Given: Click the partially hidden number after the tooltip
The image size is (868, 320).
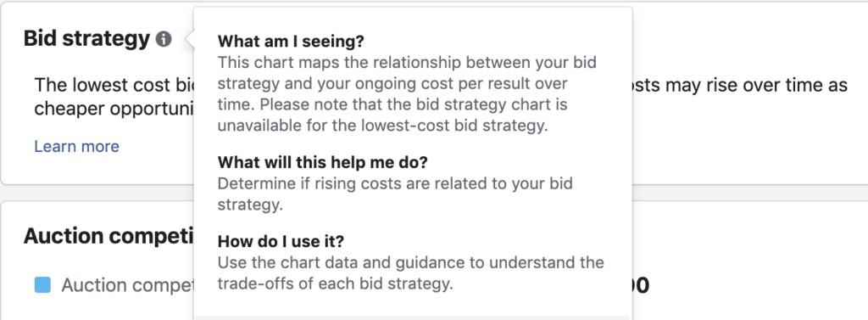Looking at the screenshot, I should coord(641,285).
